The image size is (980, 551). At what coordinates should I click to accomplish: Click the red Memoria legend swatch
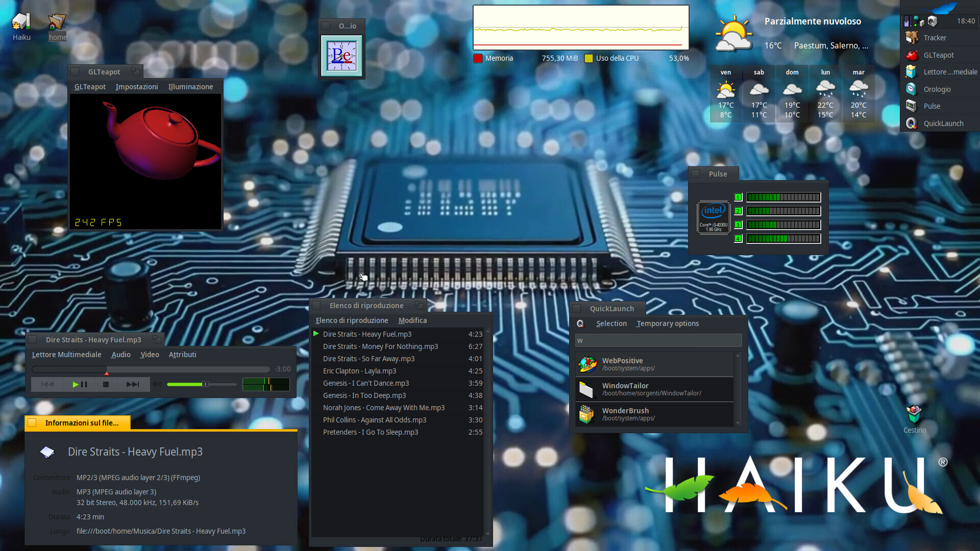click(x=478, y=58)
